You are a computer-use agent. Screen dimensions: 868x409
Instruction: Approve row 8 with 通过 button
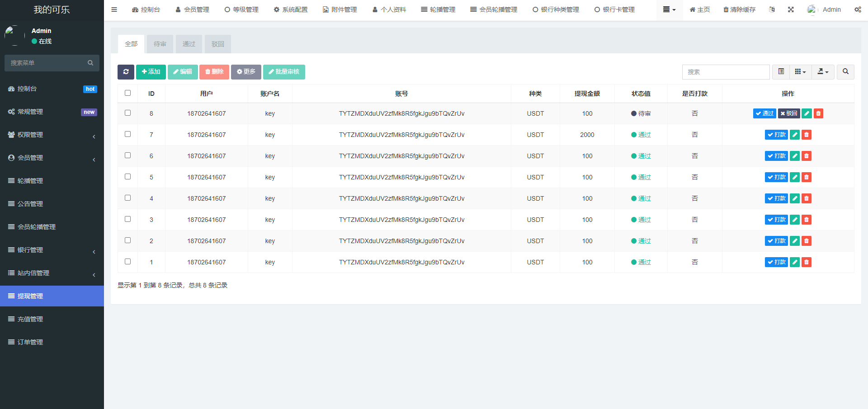pyautogui.click(x=764, y=113)
